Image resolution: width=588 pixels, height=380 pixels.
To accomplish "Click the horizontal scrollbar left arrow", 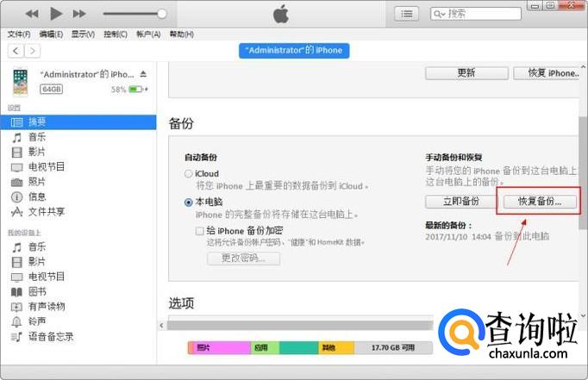I will [161, 326].
